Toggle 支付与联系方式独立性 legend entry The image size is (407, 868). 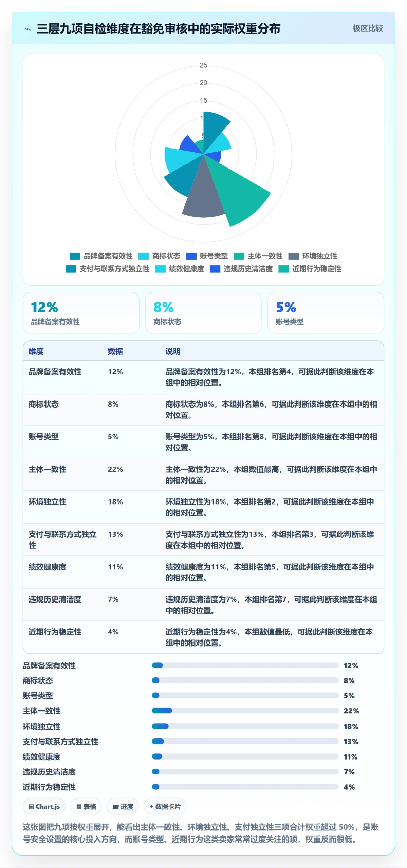[x=107, y=269]
